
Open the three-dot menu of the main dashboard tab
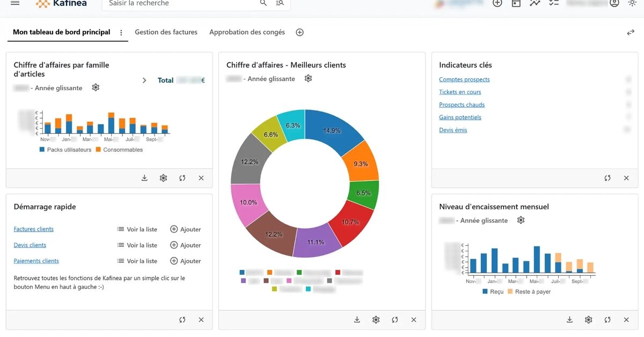click(x=121, y=33)
